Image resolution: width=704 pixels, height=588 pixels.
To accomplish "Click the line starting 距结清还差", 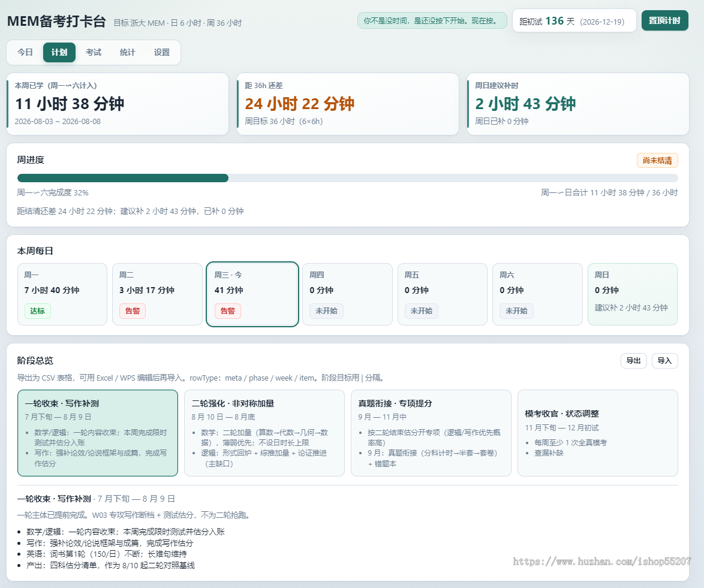I will click(130, 212).
